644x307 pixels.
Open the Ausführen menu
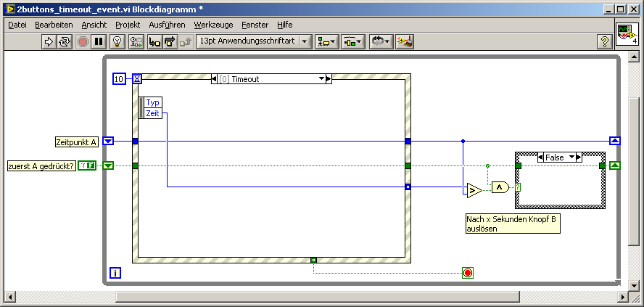coord(167,25)
